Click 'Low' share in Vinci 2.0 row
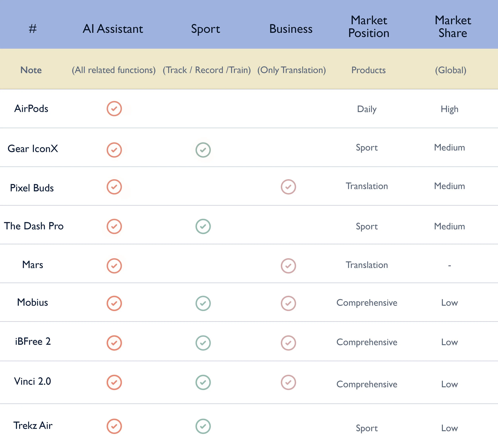498x448 pixels. [449, 384]
